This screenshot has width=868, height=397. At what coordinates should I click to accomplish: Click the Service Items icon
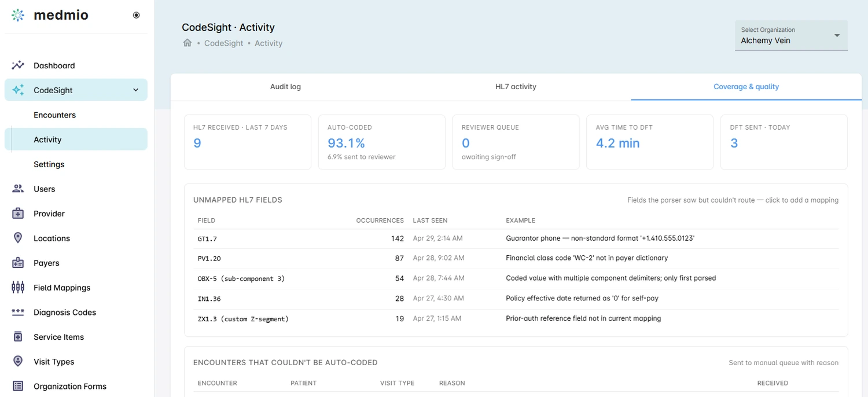coord(18,337)
